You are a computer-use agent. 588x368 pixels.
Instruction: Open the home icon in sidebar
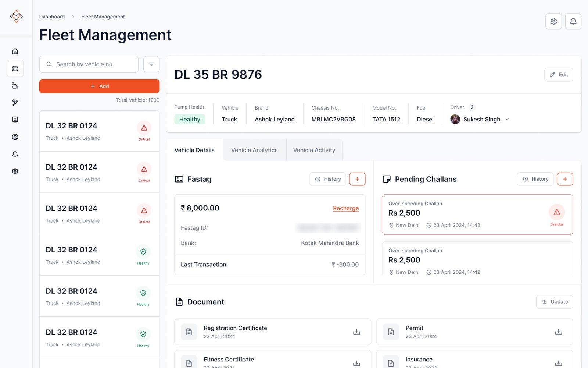[x=15, y=51]
